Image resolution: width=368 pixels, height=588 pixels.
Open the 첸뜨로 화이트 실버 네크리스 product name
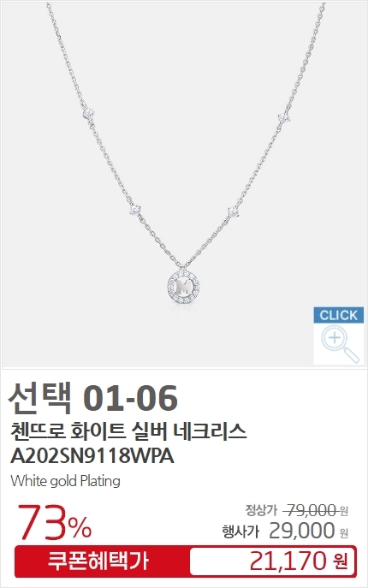pos(128,431)
